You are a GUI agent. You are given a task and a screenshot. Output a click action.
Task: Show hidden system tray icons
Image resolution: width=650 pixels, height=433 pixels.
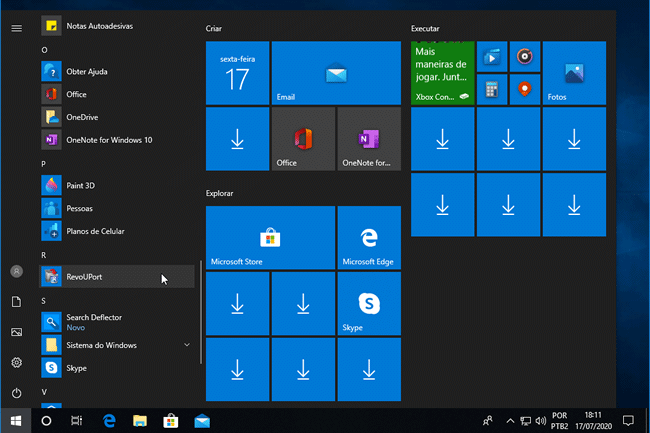pyautogui.click(x=510, y=421)
